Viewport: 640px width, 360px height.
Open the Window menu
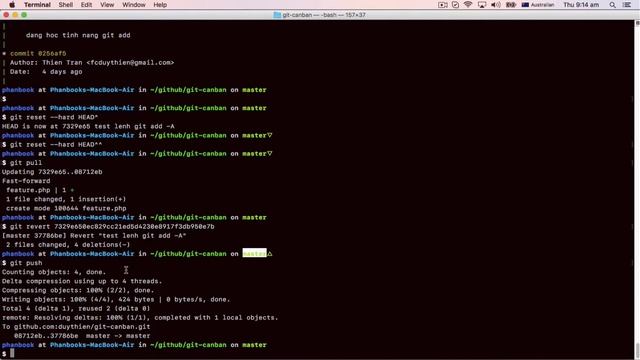coord(134,5)
